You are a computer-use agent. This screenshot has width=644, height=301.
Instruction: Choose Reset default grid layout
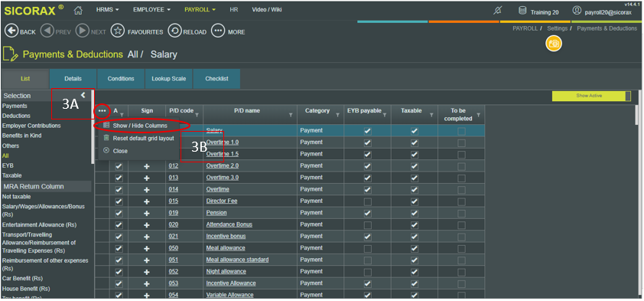pos(138,139)
